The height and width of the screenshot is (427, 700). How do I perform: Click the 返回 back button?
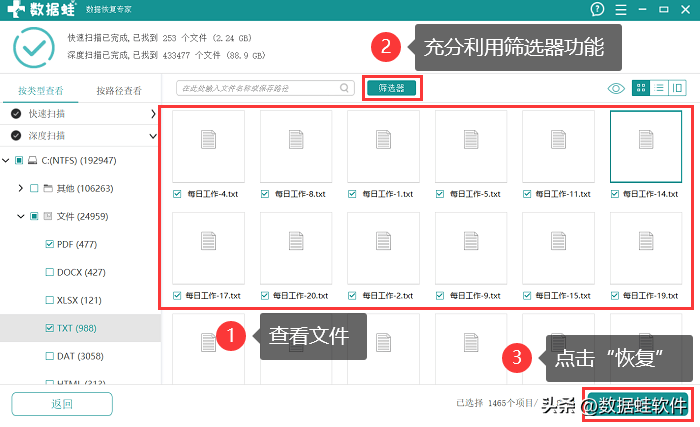tap(62, 404)
